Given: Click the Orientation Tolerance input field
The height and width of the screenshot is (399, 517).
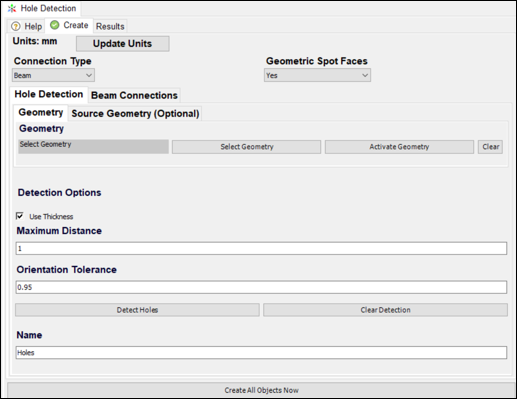Looking at the screenshot, I should click(x=261, y=287).
